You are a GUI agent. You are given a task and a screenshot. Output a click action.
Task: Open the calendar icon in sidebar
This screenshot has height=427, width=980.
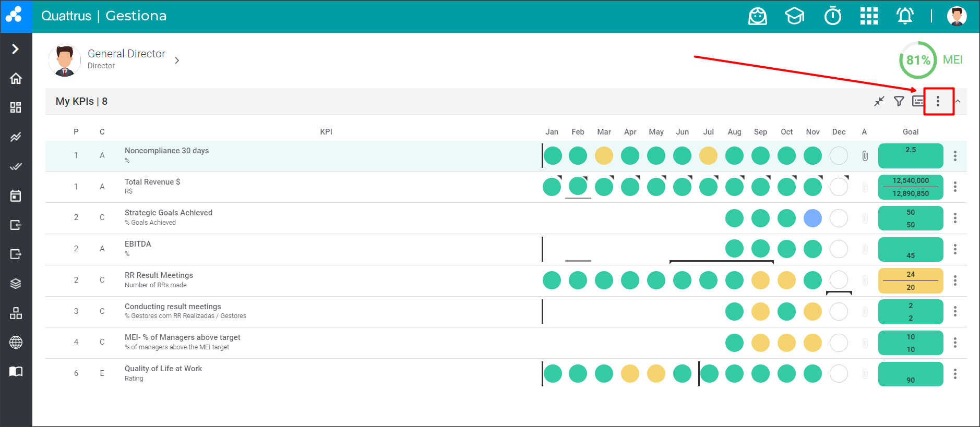tap(16, 196)
